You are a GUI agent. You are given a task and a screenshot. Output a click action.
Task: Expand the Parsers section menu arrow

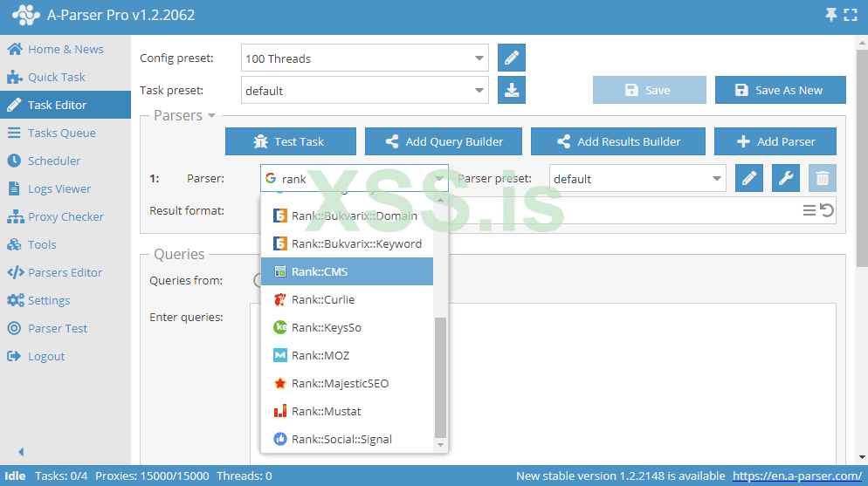click(x=211, y=115)
